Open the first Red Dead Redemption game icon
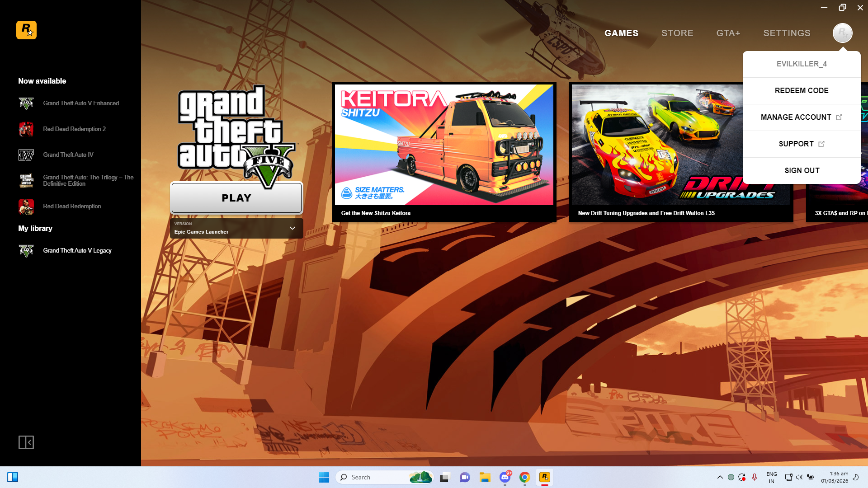Viewport: 868px width, 488px height. click(x=26, y=206)
